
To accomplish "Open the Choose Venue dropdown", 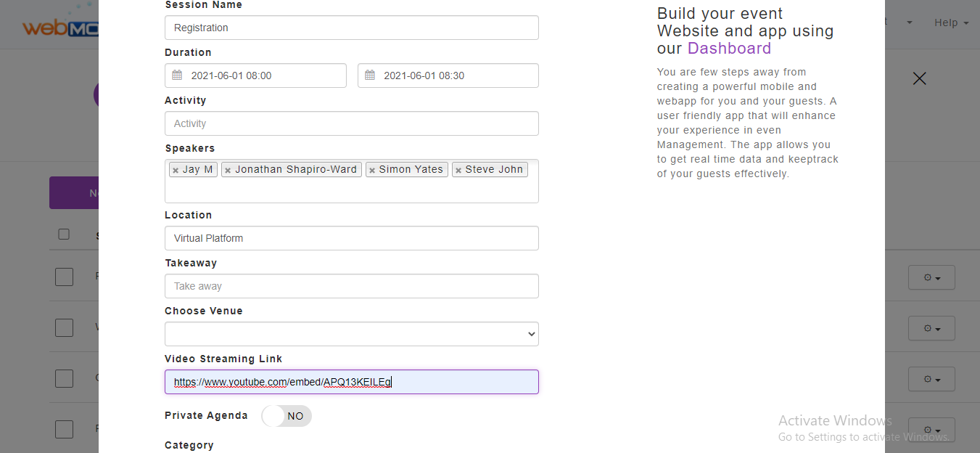I will point(352,334).
